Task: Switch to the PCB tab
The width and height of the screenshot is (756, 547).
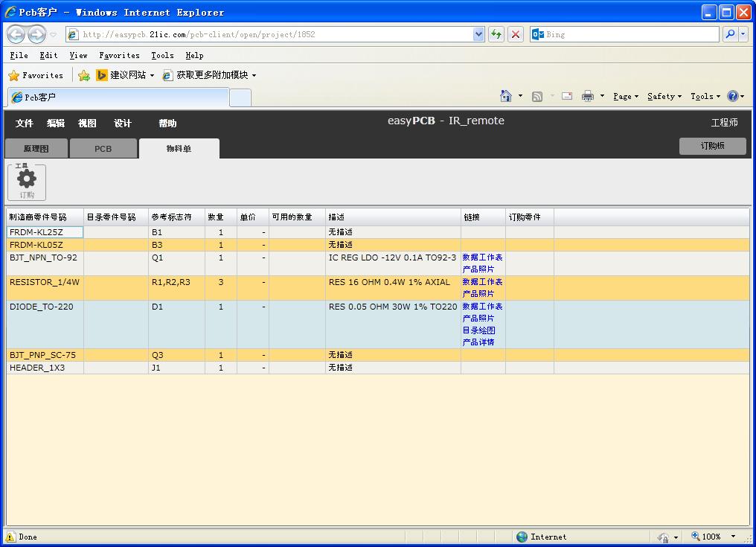Action: [x=103, y=149]
